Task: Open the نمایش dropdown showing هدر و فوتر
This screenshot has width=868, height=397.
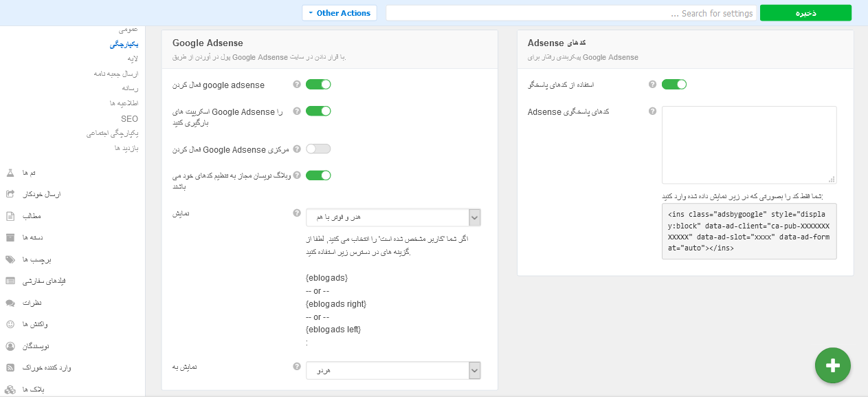Action: (x=393, y=217)
